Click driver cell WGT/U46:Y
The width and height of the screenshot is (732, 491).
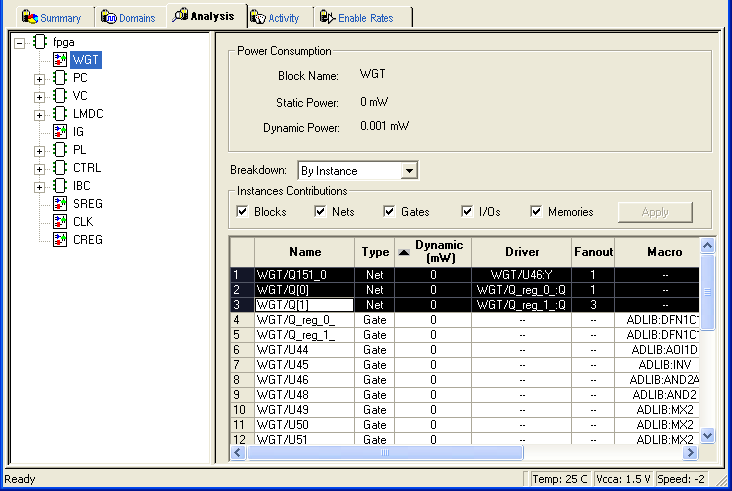click(x=521, y=275)
